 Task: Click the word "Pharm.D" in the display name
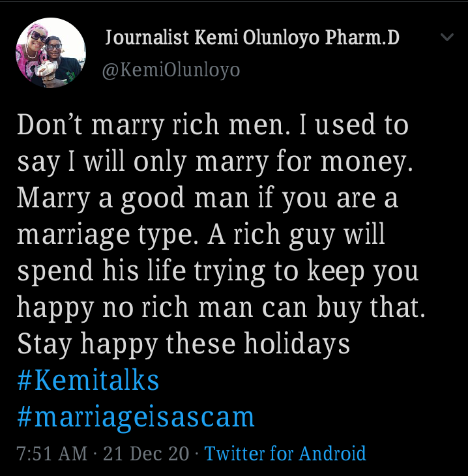[x=362, y=38]
